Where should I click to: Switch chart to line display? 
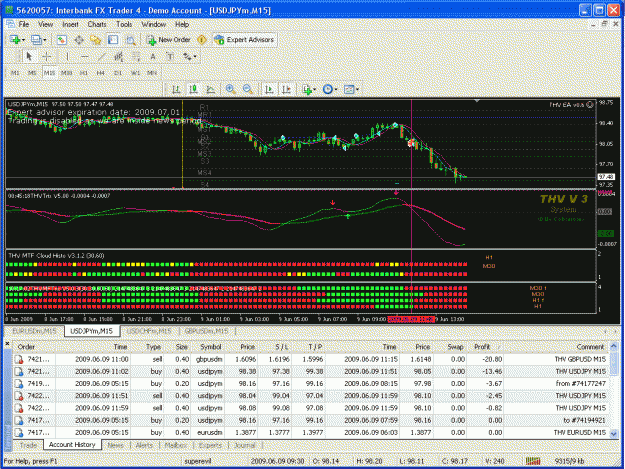[x=210, y=89]
